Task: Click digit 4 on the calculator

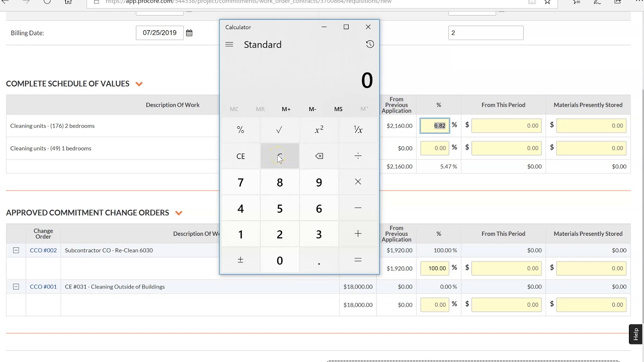Action: pos(240,208)
